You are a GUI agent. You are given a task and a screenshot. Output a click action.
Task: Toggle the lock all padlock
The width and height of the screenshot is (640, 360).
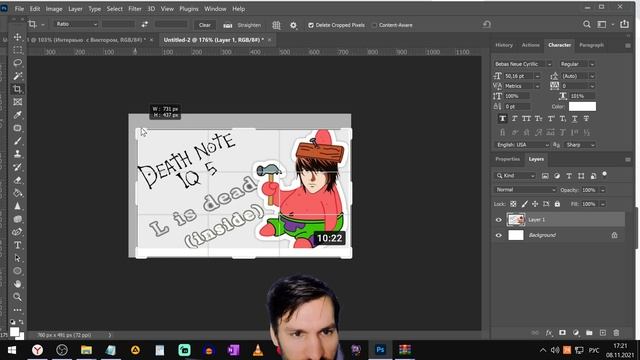pyautogui.click(x=557, y=204)
